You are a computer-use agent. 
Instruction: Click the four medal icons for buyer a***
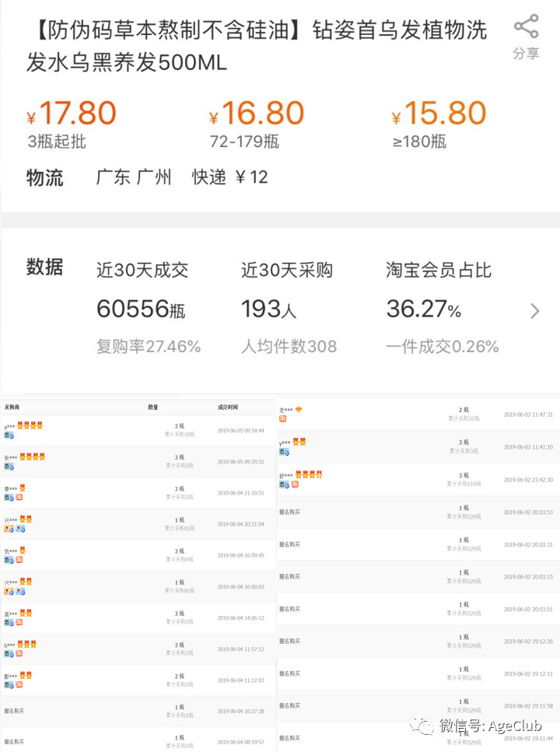tap(30, 425)
